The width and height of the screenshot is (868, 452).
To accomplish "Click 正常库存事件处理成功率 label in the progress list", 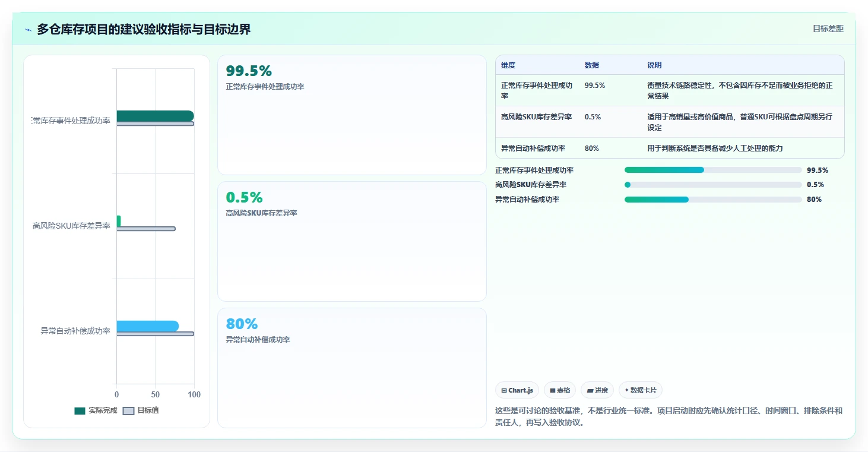I will [x=534, y=170].
